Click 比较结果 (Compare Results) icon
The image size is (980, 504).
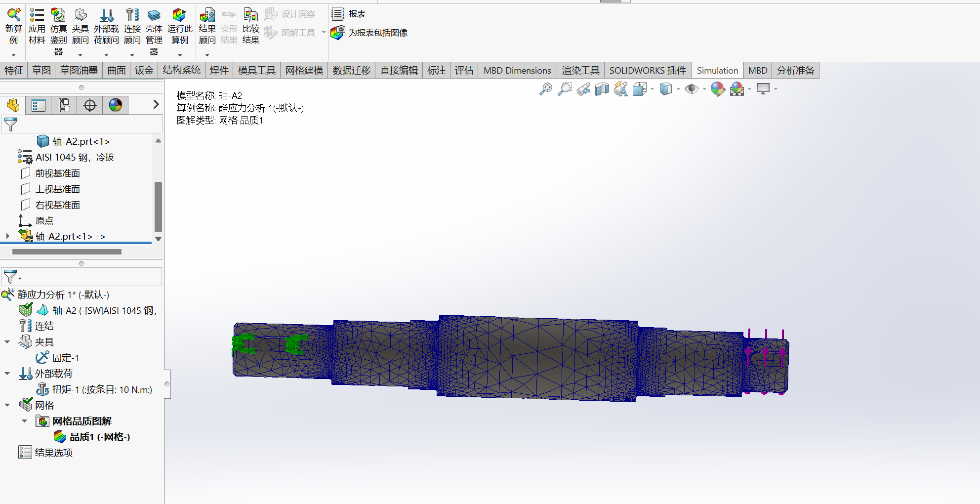[250, 15]
